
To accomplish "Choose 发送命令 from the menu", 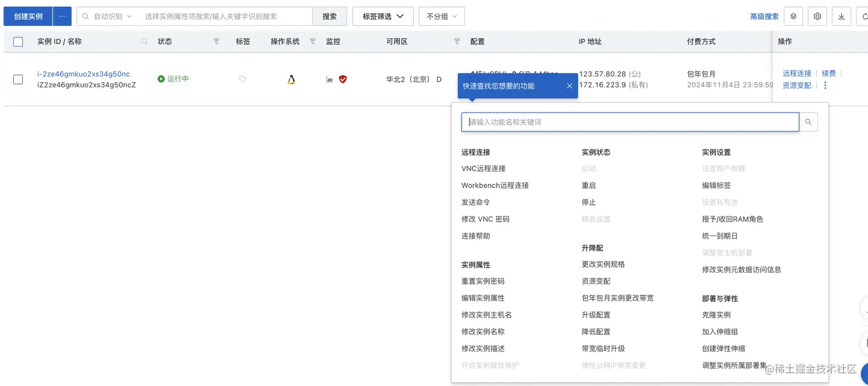I will (x=476, y=202).
